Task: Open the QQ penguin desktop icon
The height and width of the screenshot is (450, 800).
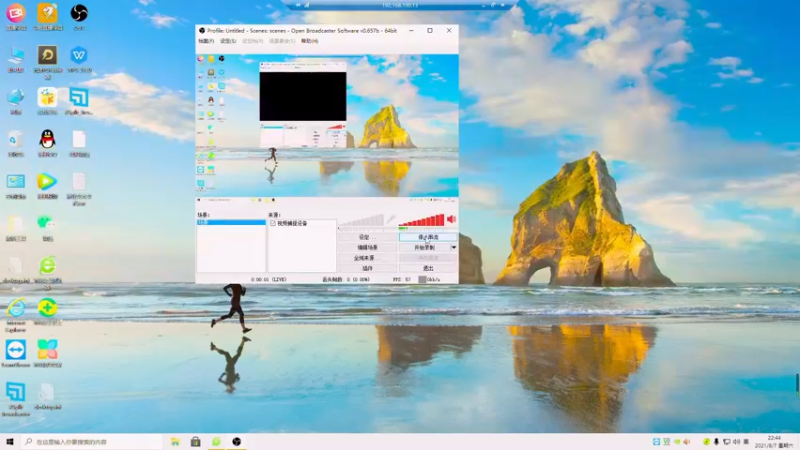Action: click(47, 139)
